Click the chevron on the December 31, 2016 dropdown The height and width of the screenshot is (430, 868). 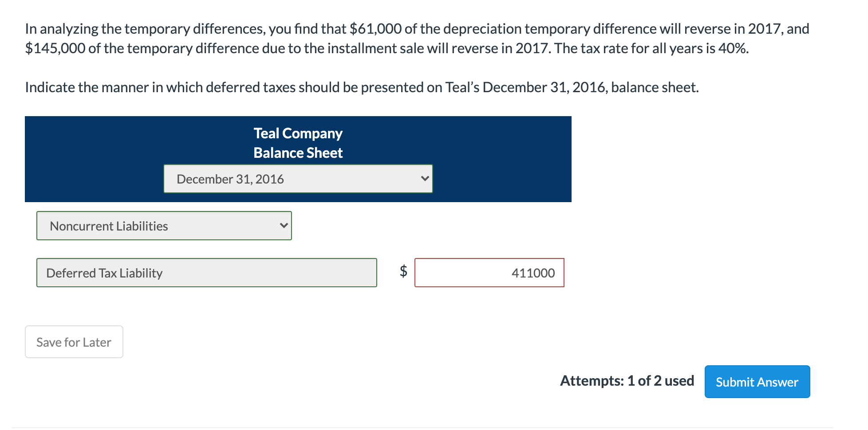pos(424,179)
